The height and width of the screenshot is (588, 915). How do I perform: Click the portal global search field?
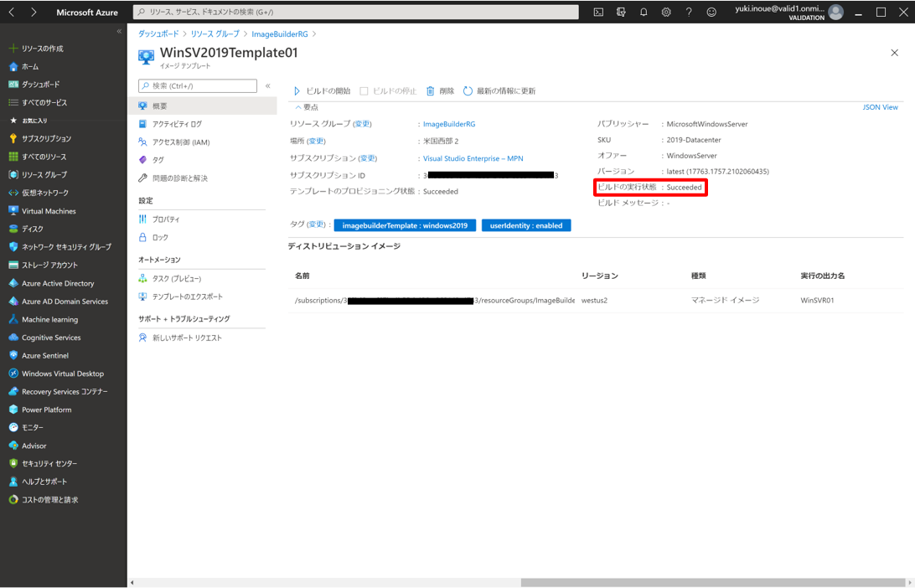coord(356,12)
